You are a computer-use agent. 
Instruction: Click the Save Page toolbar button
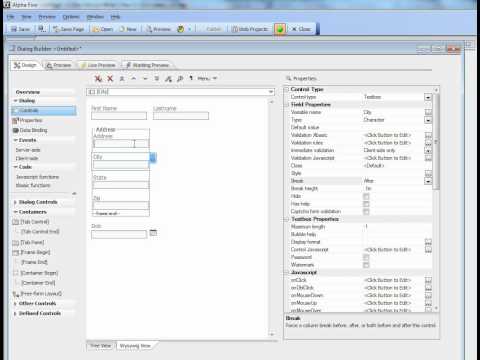(68, 29)
